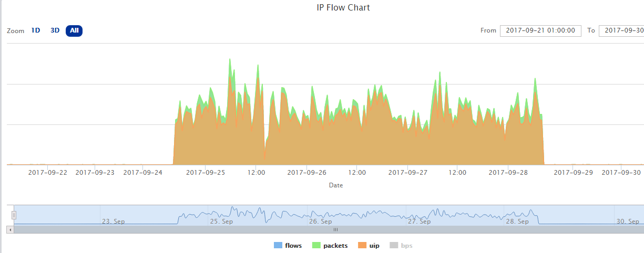Click the navigator left handle
The width and height of the screenshot is (644, 253).
[14, 215]
